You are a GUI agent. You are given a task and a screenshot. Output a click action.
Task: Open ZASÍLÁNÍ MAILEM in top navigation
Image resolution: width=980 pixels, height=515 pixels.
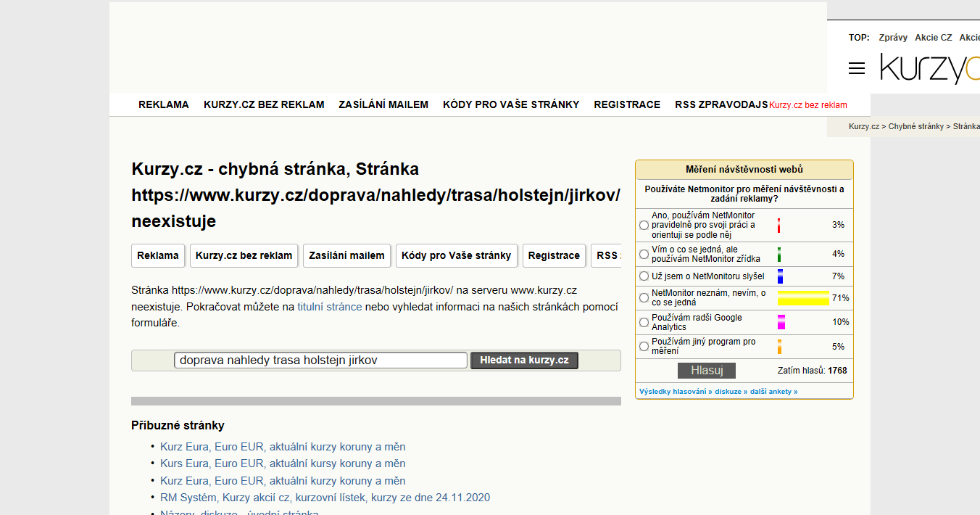383,104
